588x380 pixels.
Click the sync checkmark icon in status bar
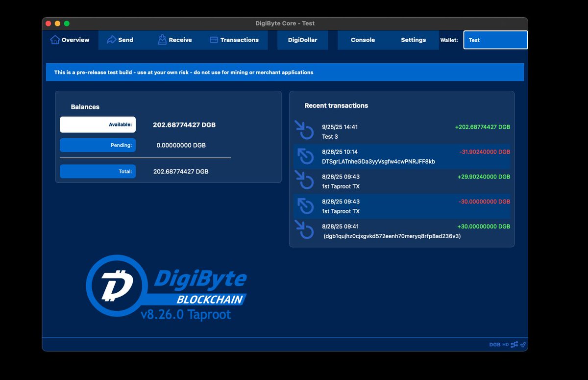[x=523, y=345]
